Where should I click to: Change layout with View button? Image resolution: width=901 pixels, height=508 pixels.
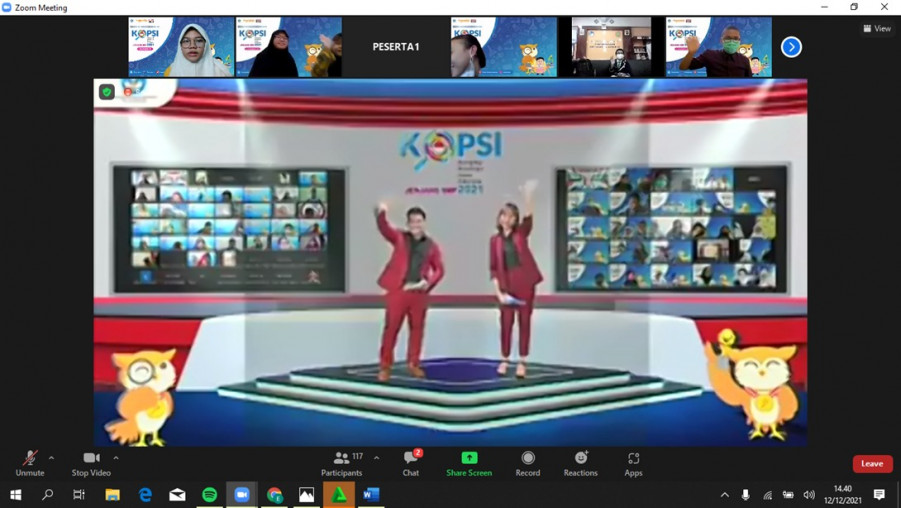pos(877,28)
